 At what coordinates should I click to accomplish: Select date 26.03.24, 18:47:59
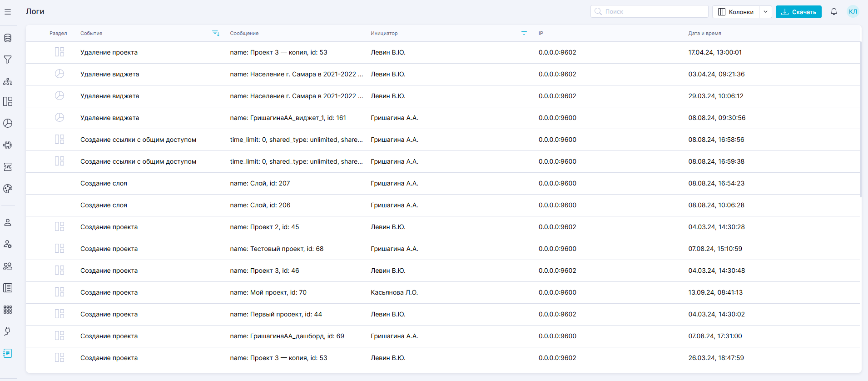point(716,358)
